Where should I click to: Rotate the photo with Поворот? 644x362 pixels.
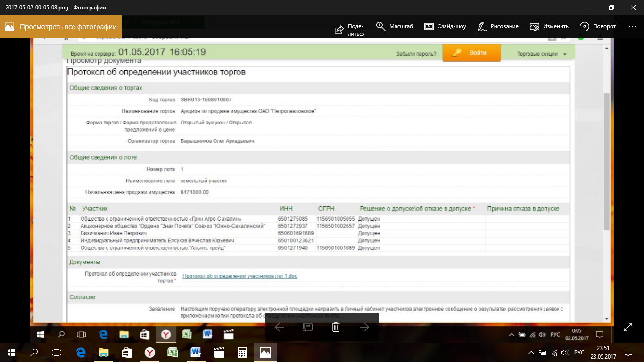585,26
